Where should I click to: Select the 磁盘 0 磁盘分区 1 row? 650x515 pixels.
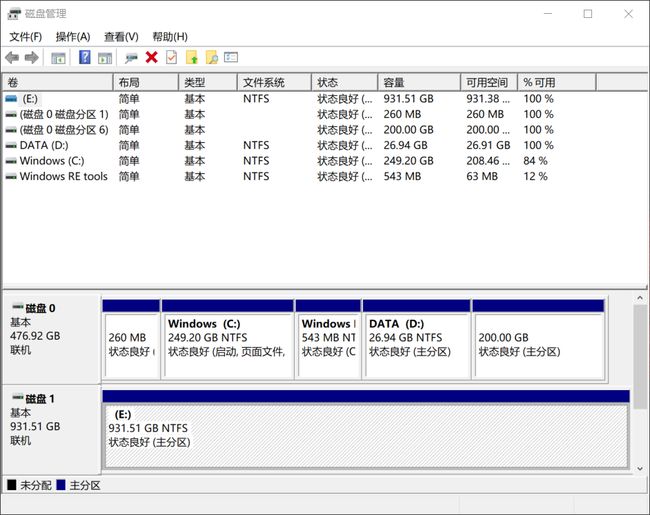[x=298, y=114]
